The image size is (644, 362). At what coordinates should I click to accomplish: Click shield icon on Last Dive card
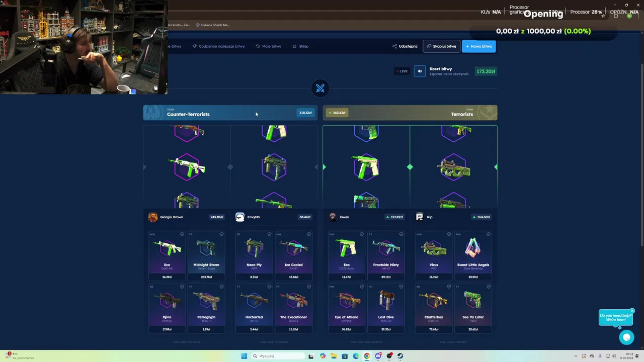[401, 287]
